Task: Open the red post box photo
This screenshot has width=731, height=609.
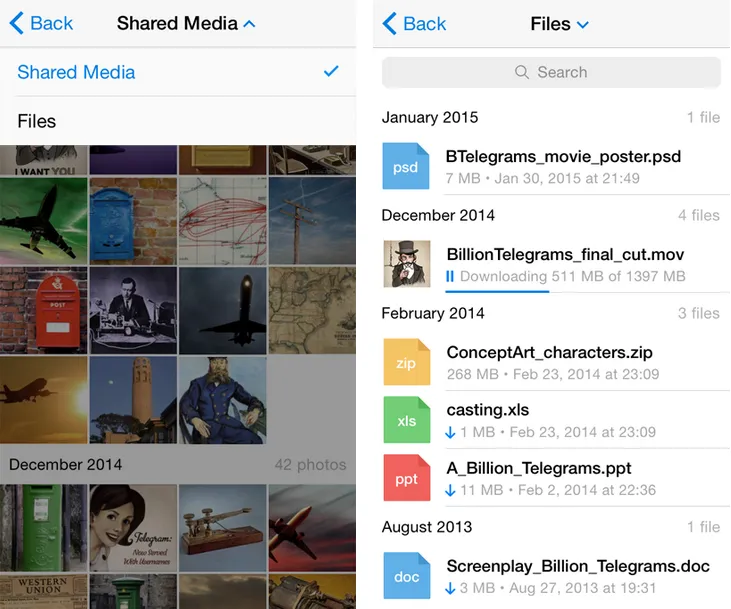Action: (x=43, y=310)
